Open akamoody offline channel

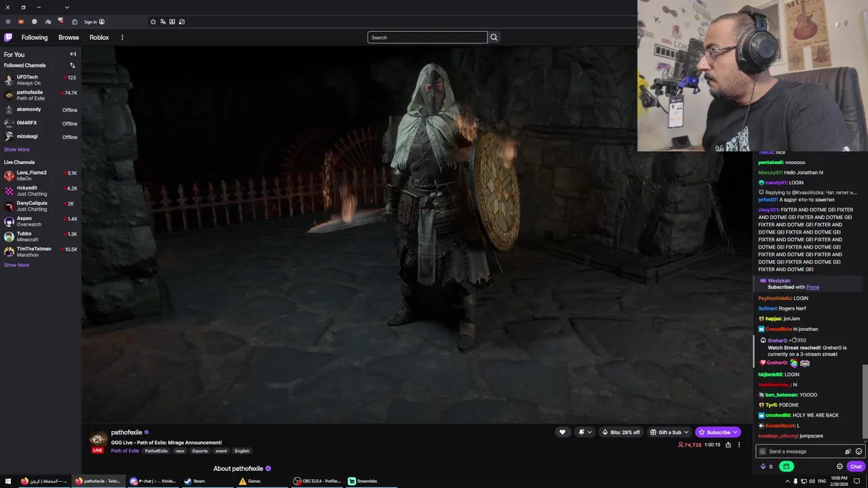click(x=41, y=110)
